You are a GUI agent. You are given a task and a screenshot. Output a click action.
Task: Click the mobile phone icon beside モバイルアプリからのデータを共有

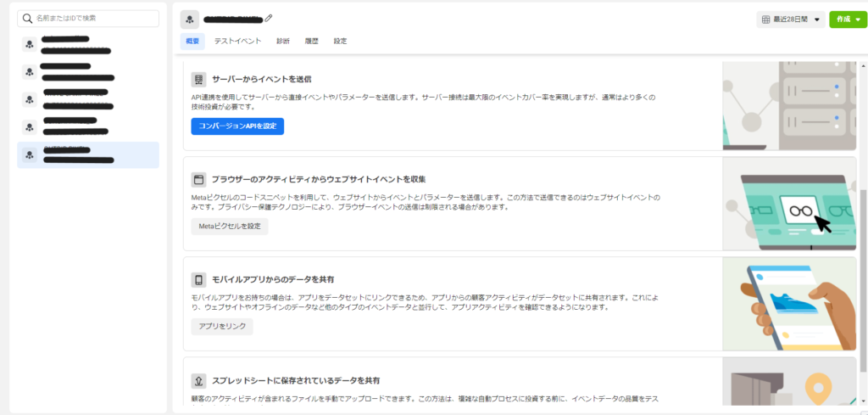pyautogui.click(x=198, y=279)
